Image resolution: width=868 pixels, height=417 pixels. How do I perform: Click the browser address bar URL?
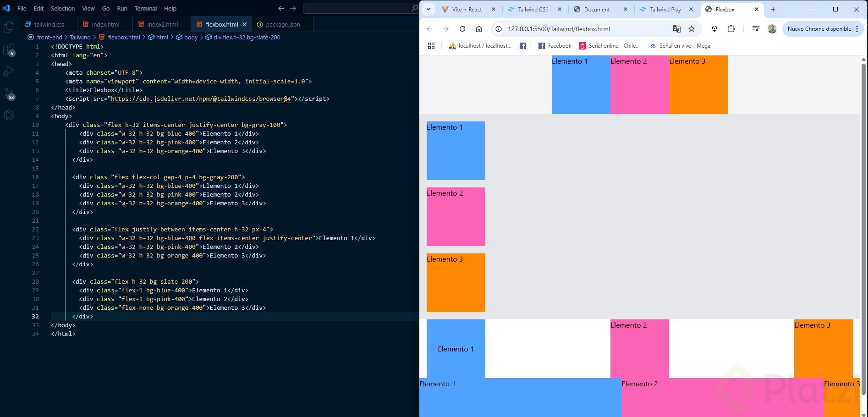pyautogui.click(x=559, y=29)
